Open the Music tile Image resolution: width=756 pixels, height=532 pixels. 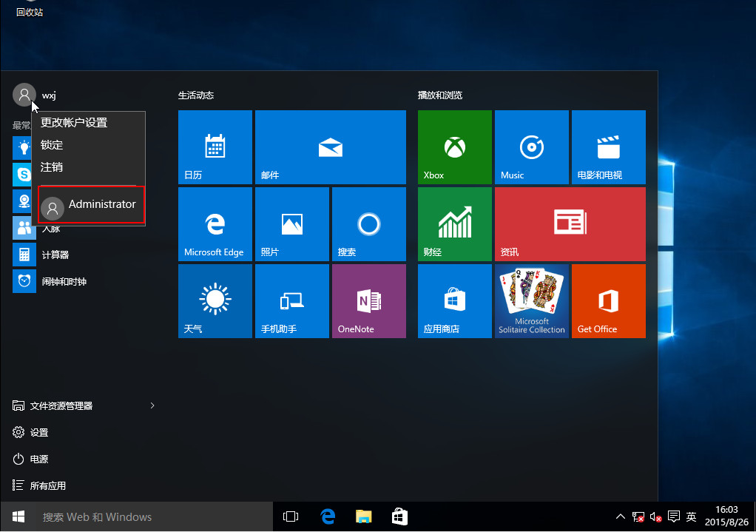pos(531,147)
